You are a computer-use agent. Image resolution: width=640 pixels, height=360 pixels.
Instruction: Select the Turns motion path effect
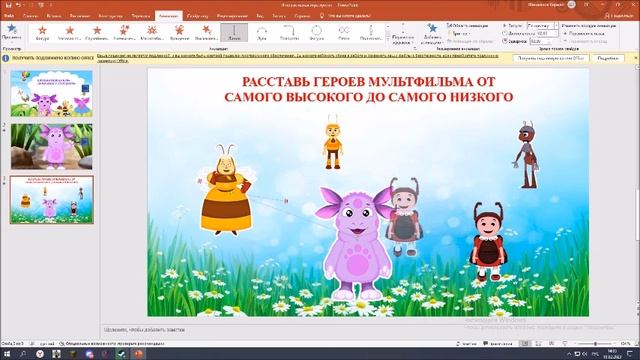(289, 33)
